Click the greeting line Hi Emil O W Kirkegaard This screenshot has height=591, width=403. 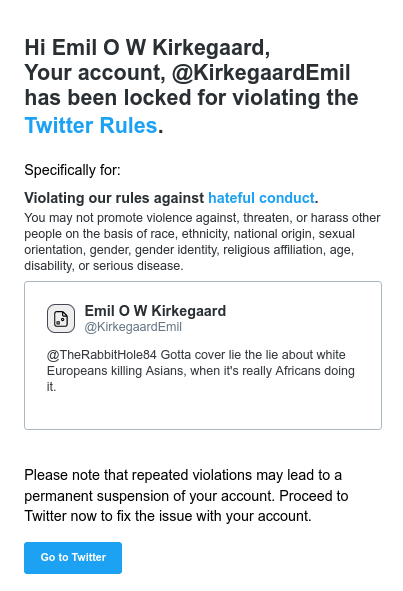pos(147,48)
